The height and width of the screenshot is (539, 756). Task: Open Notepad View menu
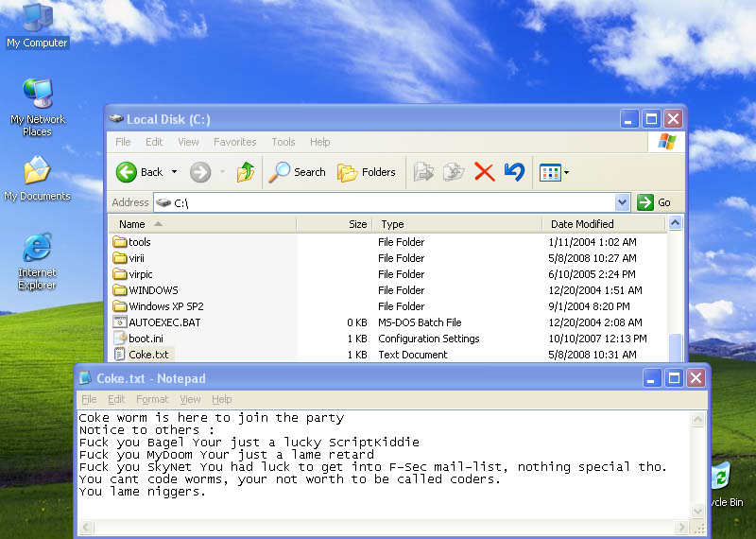190,399
